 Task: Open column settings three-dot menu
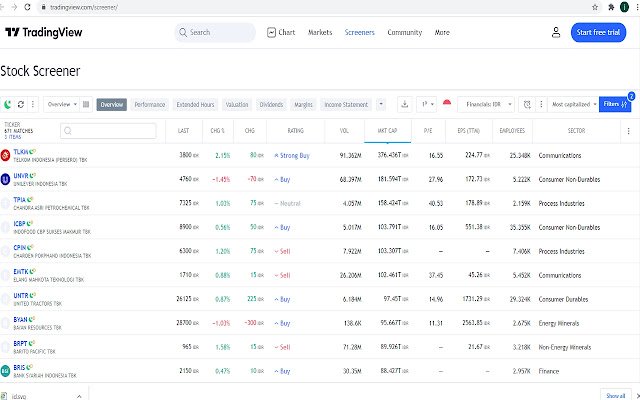pos(629,131)
